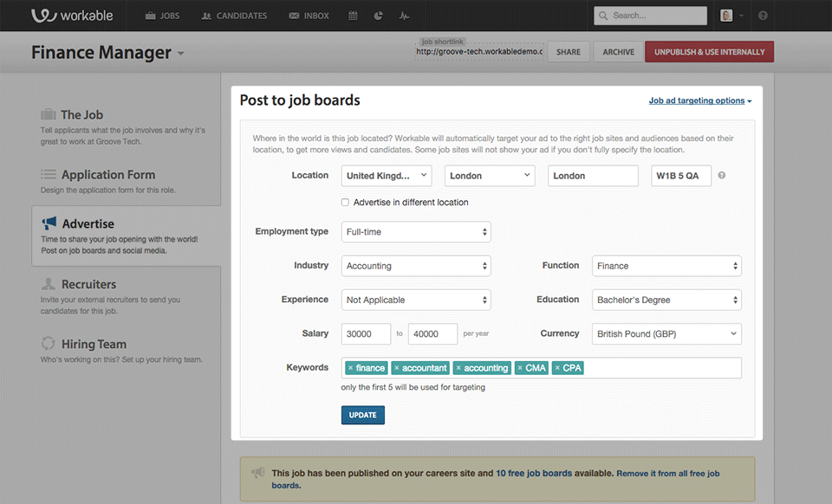
Task: Enable Advertise in different location checkbox
Action: point(346,203)
